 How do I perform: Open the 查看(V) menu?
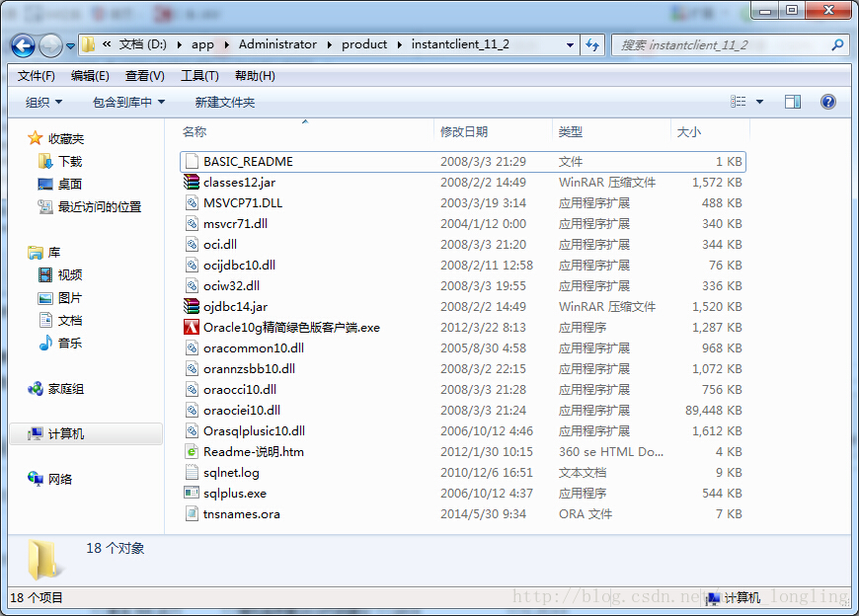point(144,76)
